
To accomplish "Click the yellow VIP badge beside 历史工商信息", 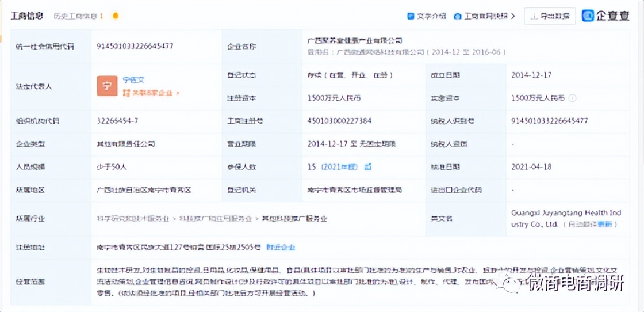I will 116,16.
